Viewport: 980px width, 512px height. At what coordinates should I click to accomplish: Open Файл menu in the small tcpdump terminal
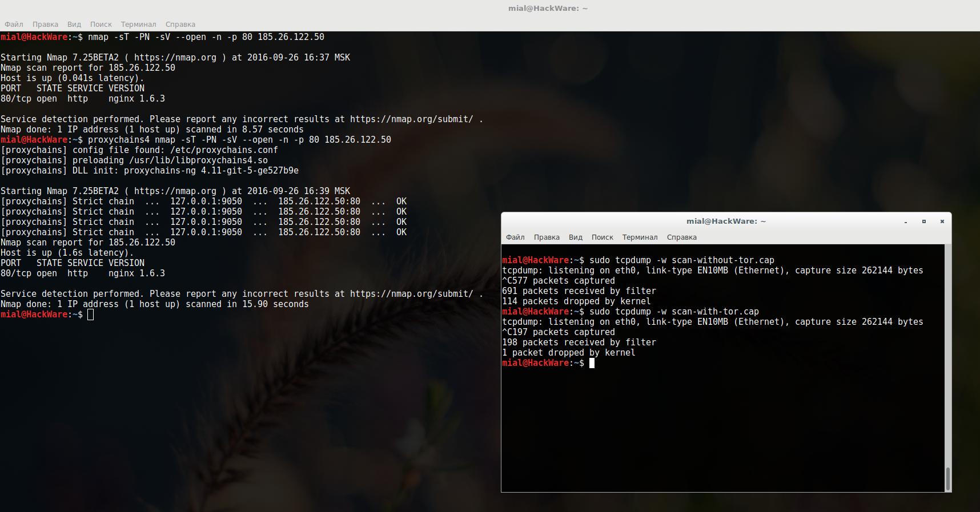[515, 237]
